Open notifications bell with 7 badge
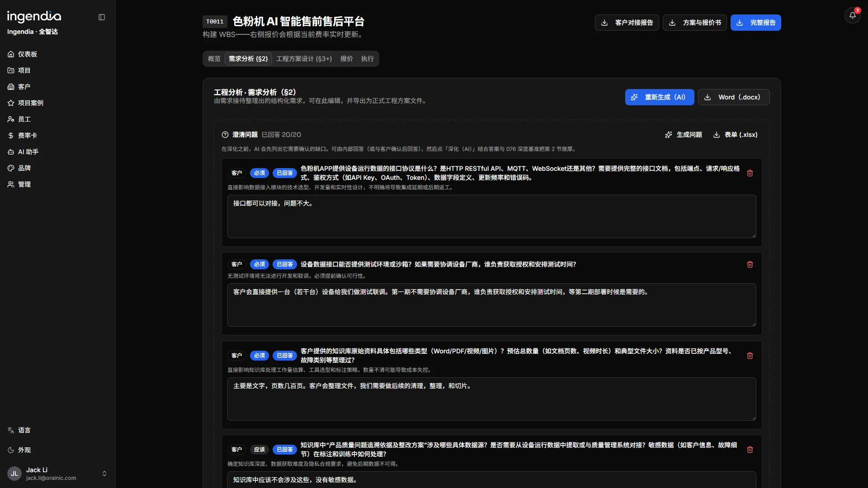 pyautogui.click(x=853, y=15)
